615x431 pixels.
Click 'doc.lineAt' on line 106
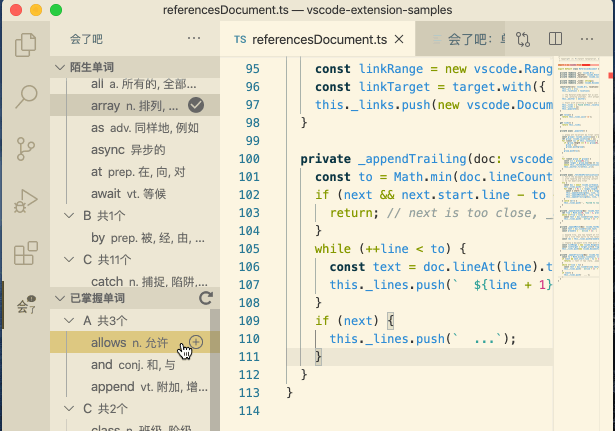459,266
